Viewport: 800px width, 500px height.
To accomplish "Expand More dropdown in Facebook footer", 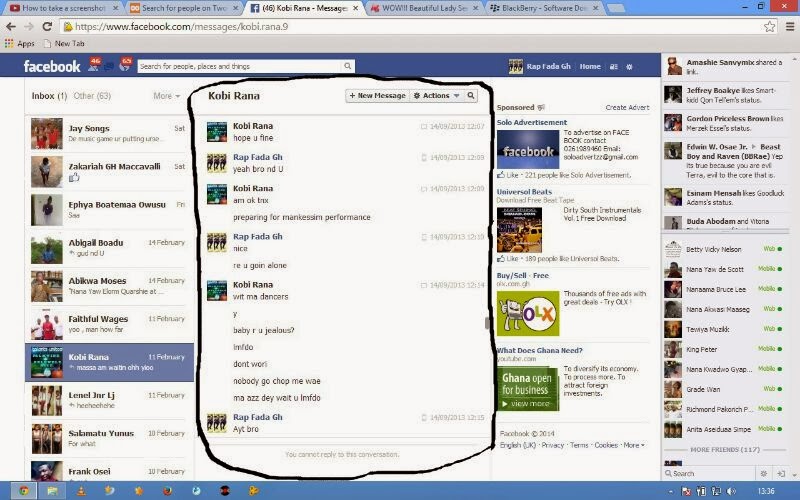I will (x=634, y=445).
